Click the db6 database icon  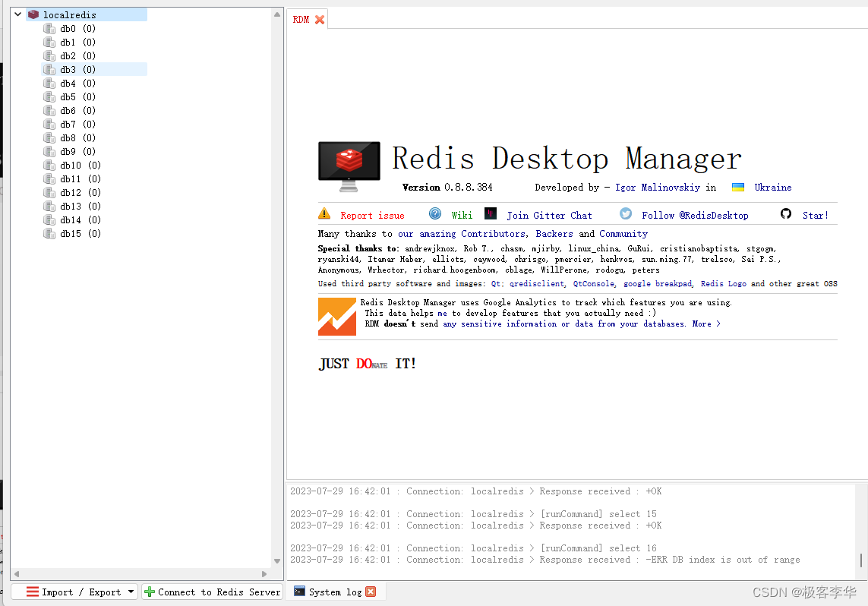tap(49, 111)
